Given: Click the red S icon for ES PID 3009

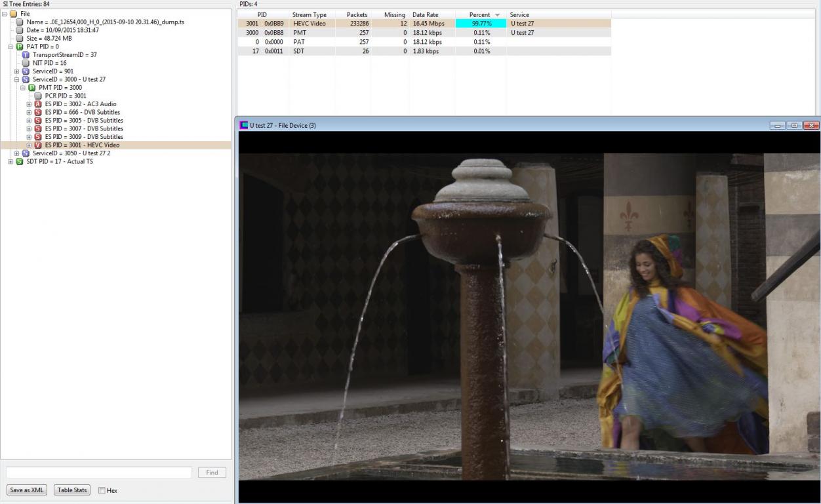Looking at the screenshot, I should click(x=38, y=137).
